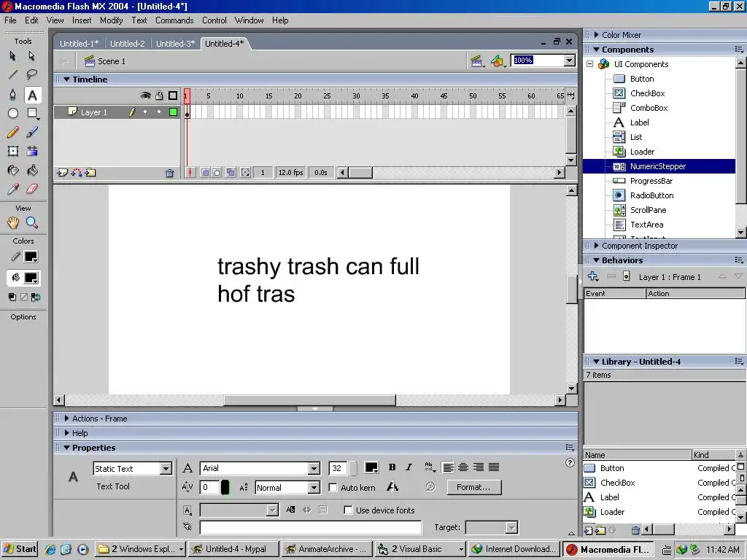Toggle Layer 1 green outline square

click(174, 112)
